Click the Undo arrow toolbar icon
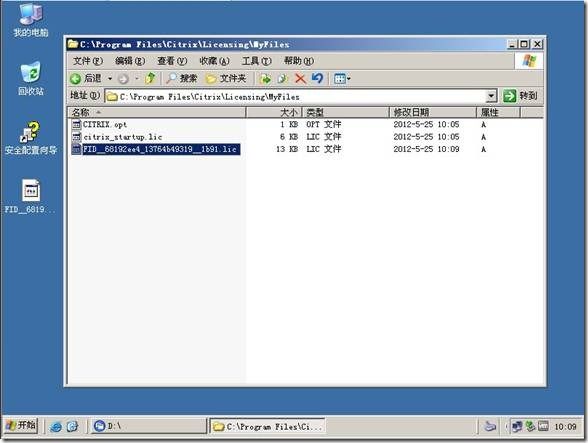The width and height of the screenshot is (588, 443). [317, 78]
